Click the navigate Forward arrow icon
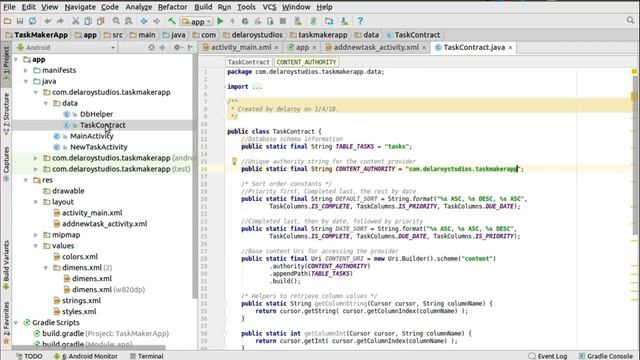 [157, 21]
